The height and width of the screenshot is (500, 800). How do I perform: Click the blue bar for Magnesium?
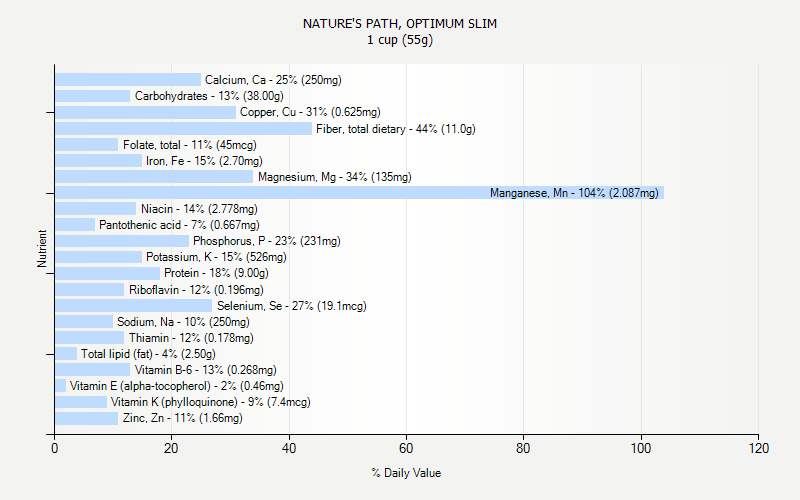point(154,177)
